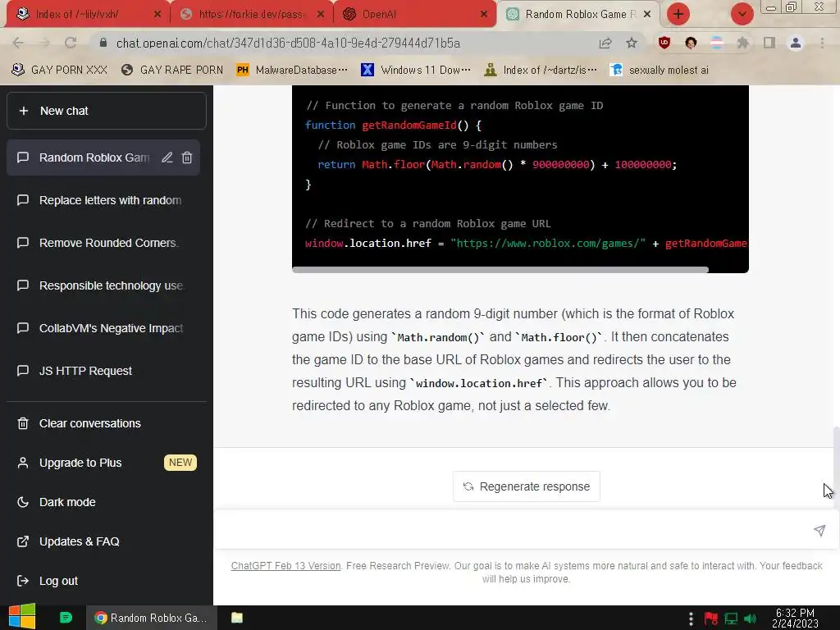
Task: Open Responsible technology use chat
Action: (103, 285)
